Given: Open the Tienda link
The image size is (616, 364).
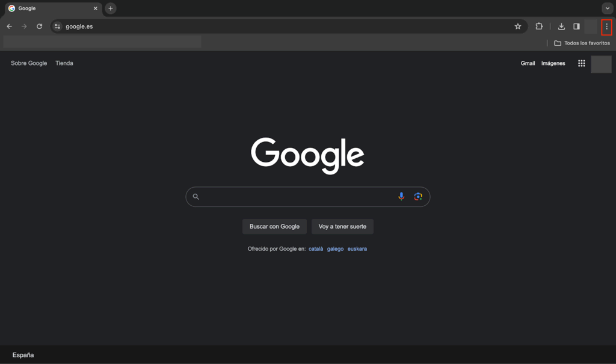Looking at the screenshot, I should point(64,63).
